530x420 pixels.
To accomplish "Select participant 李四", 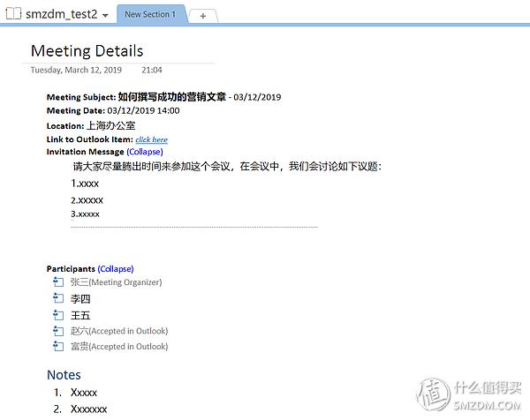I will [80, 299].
